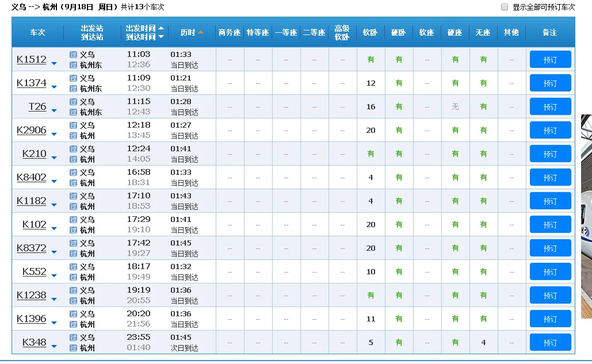Expand the dropdown arrow beside K210

(x=53, y=156)
